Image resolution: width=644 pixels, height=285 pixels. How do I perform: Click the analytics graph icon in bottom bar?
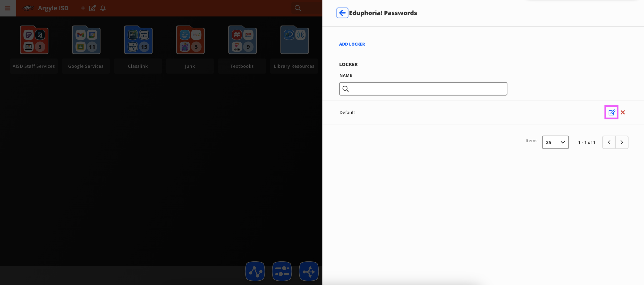255,271
